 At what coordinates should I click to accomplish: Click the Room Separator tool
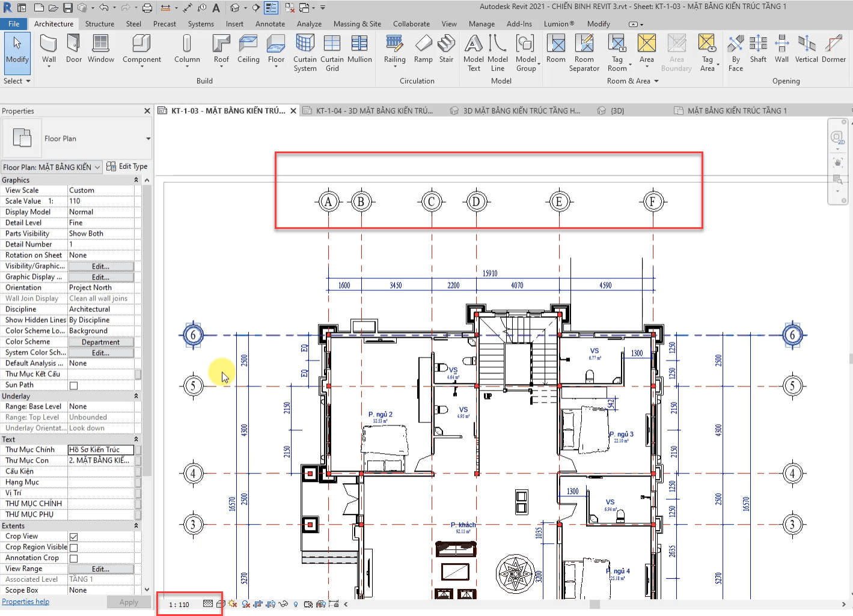coord(584,52)
